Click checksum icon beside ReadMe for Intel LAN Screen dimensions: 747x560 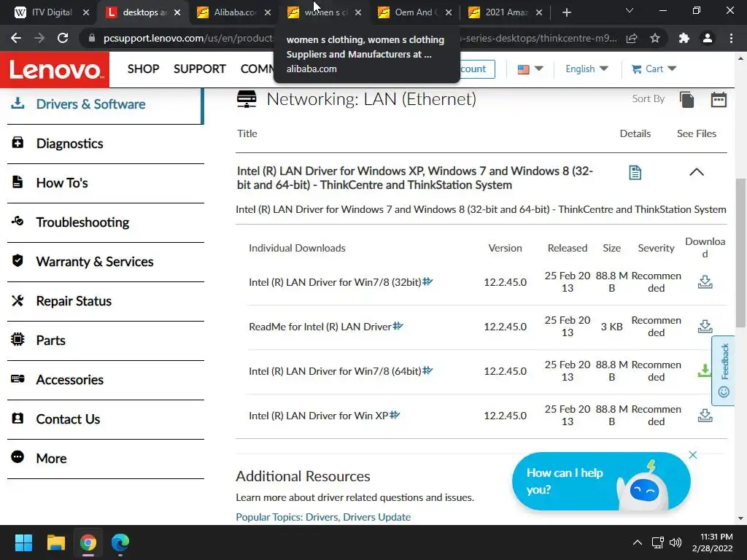(398, 326)
